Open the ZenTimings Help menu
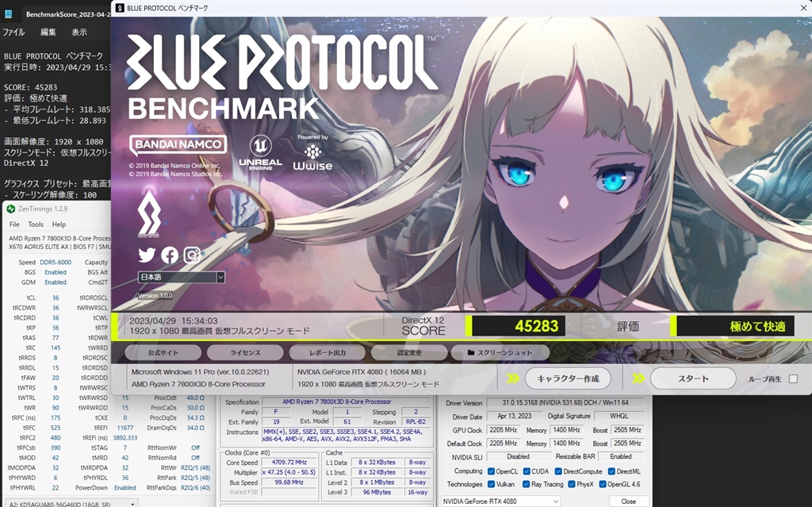This screenshot has height=507, width=812. (x=59, y=225)
